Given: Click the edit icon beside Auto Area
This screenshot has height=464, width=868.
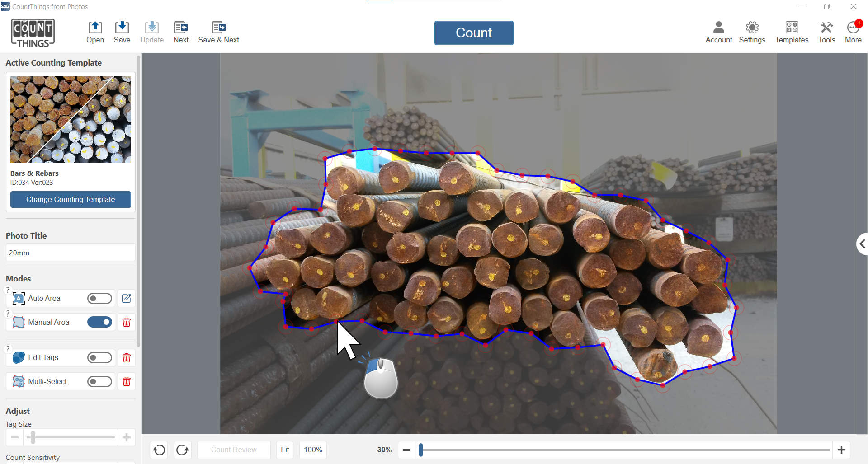Looking at the screenshot, I should pyautogui.click(x=127, y=298).
